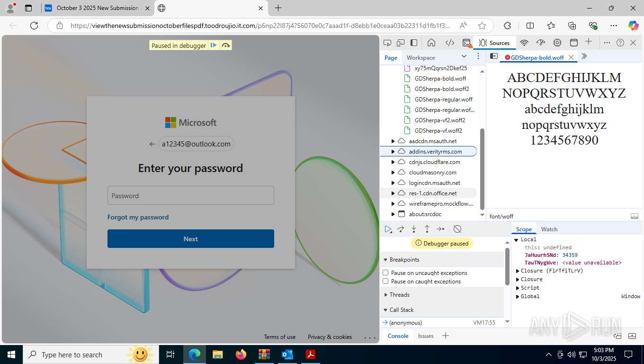
Task: Click the Step into function arrow
Action: [414, 229]
